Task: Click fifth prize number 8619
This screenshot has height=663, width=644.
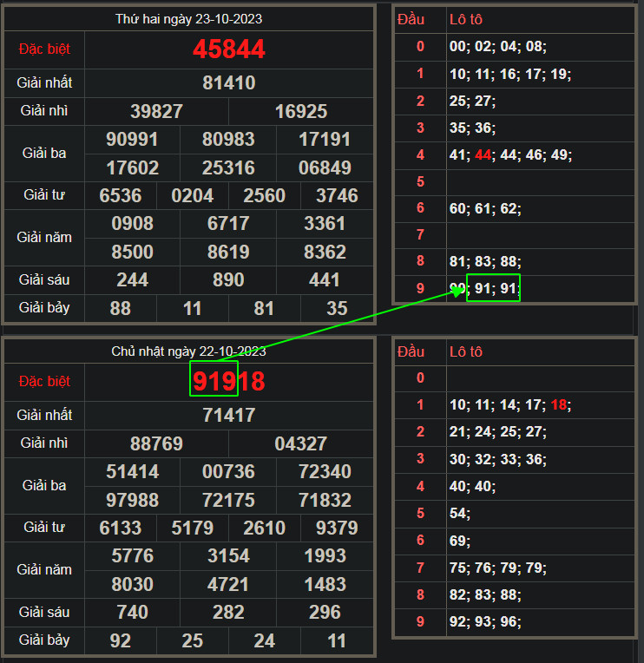Action: pos(229,253)
